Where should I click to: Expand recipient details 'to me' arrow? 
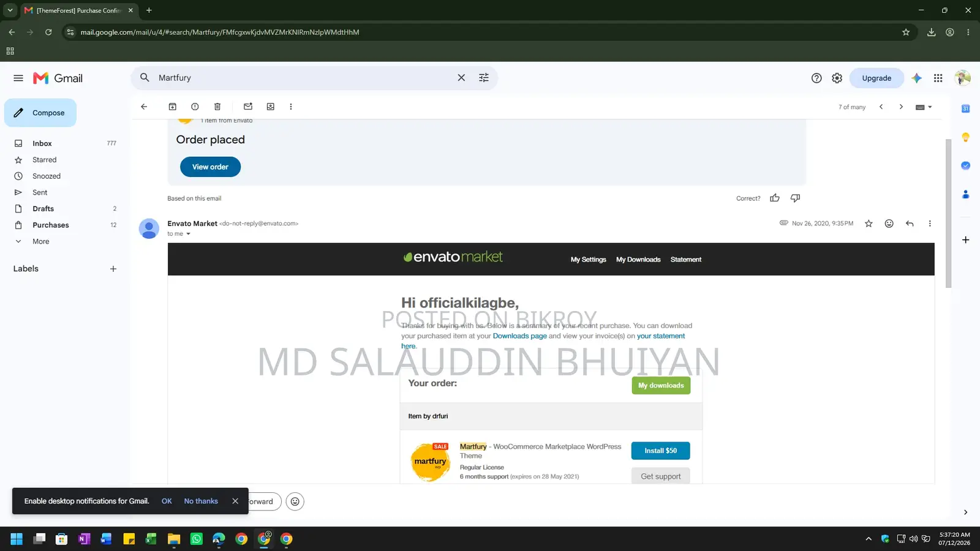click(188, 234)
